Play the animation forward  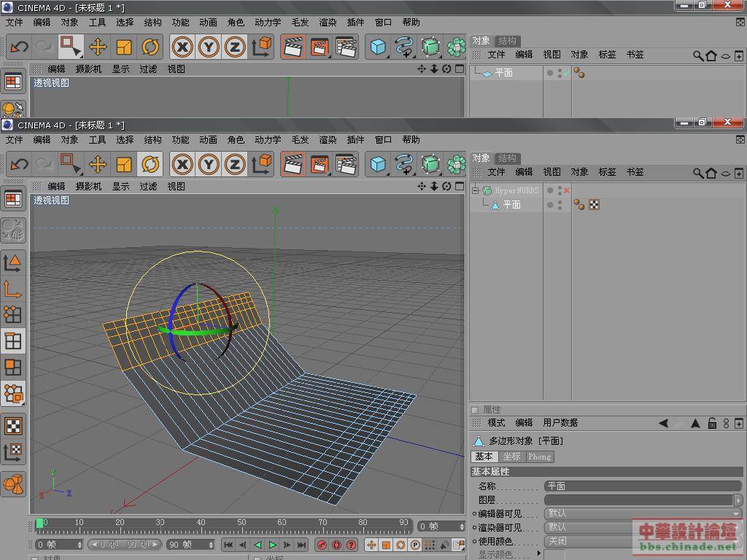click(x=273, y=545)
